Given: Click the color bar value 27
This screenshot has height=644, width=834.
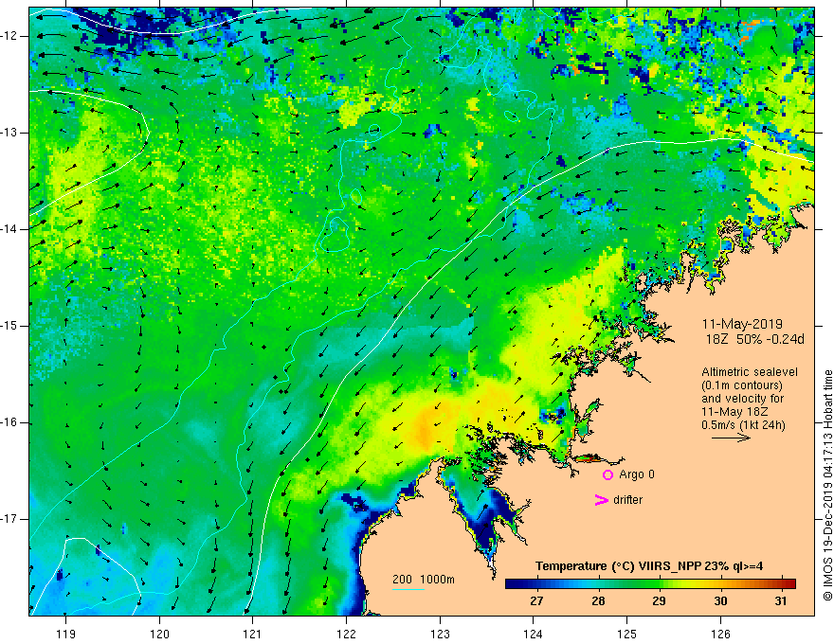Looking at the screenshot, I should [x=536, y=601].
